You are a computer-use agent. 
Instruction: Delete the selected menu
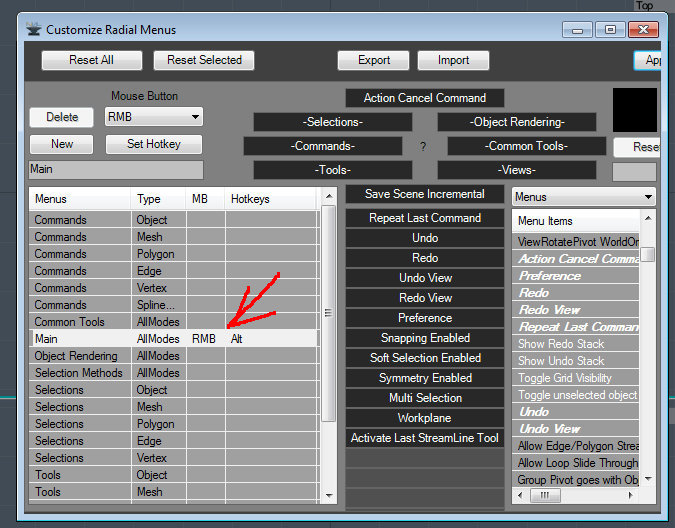point(62,117)
